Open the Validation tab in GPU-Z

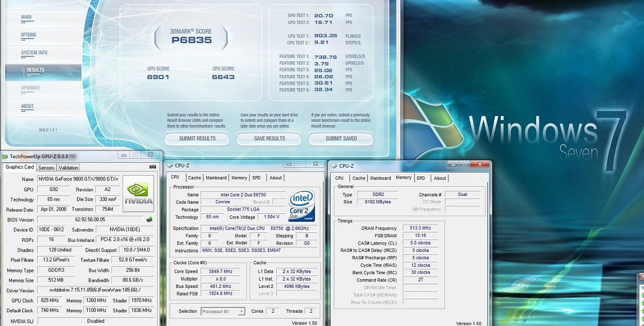68,167
